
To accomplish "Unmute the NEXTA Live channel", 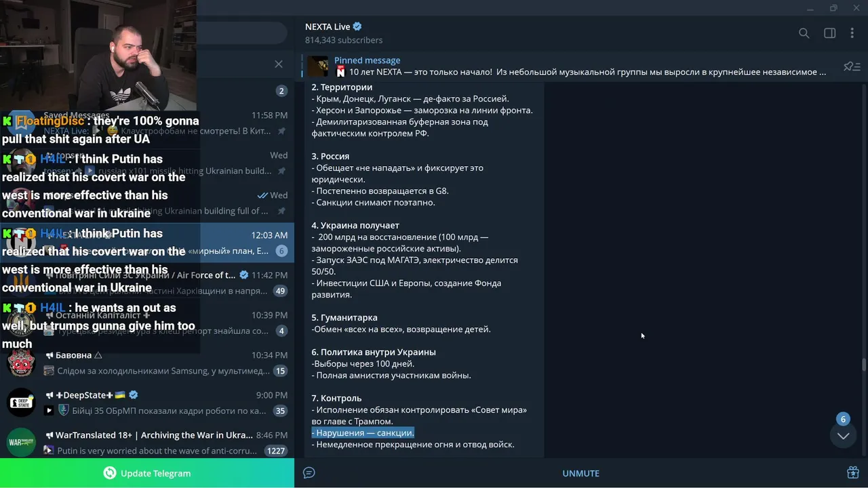I will (x=581, y=473).
